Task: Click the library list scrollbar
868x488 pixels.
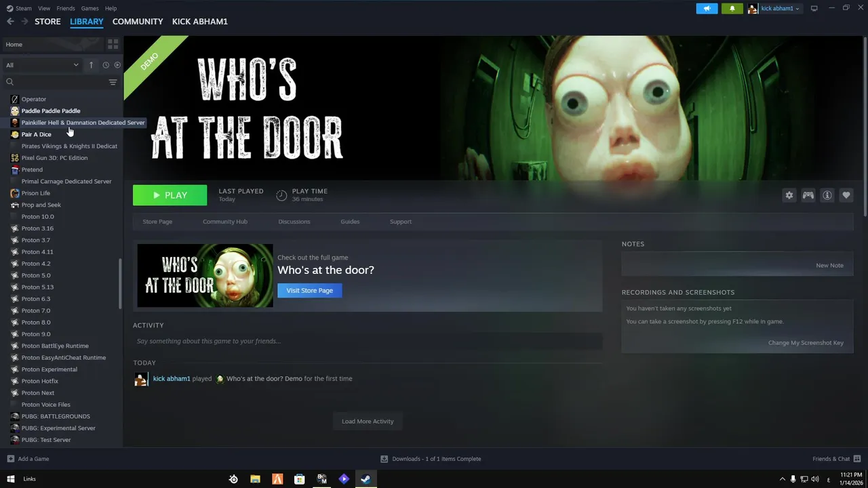Action: coord(121,283)
